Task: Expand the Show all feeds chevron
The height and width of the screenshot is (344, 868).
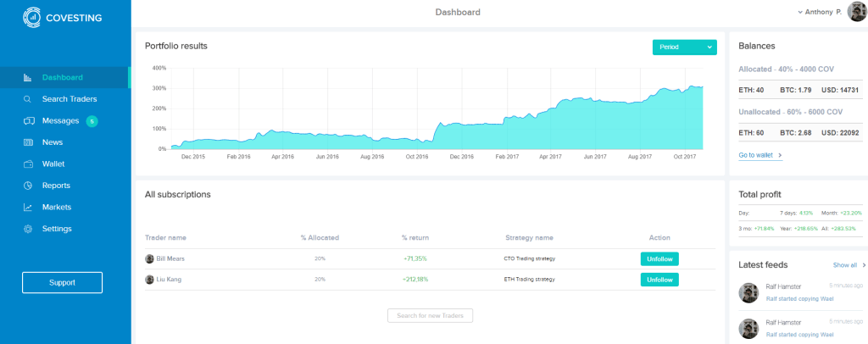Action: coord(864,265)
